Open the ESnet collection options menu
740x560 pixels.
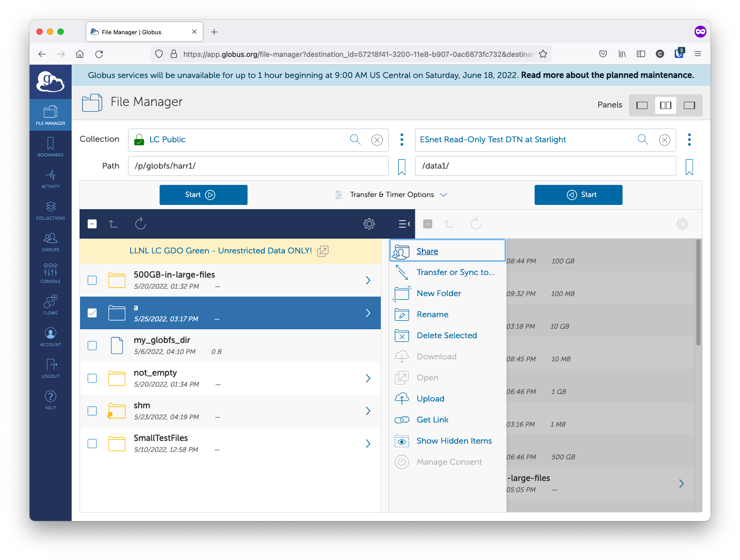pos(689,140)
